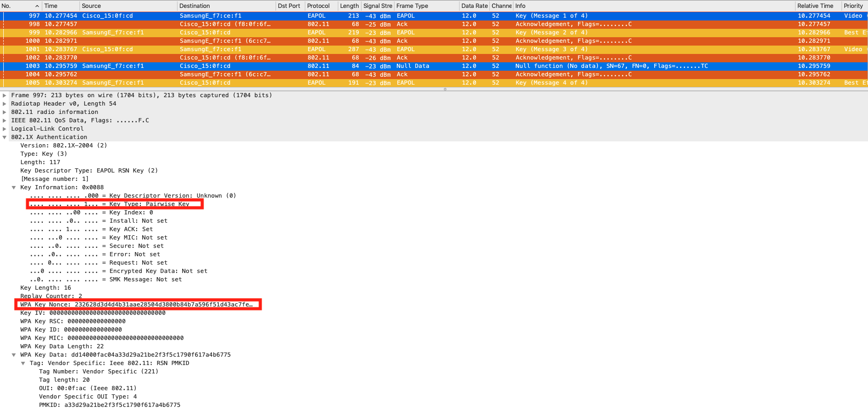Select packet 999 Key Message 2 of 4
This screenshot has width=868, height=412.
coord(279,33)
